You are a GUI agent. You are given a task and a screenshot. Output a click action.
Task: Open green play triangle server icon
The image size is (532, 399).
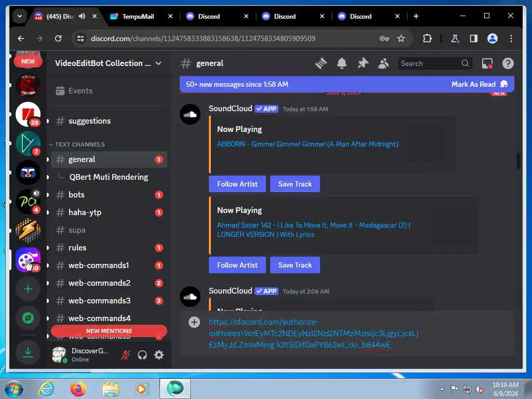[28, 143]
